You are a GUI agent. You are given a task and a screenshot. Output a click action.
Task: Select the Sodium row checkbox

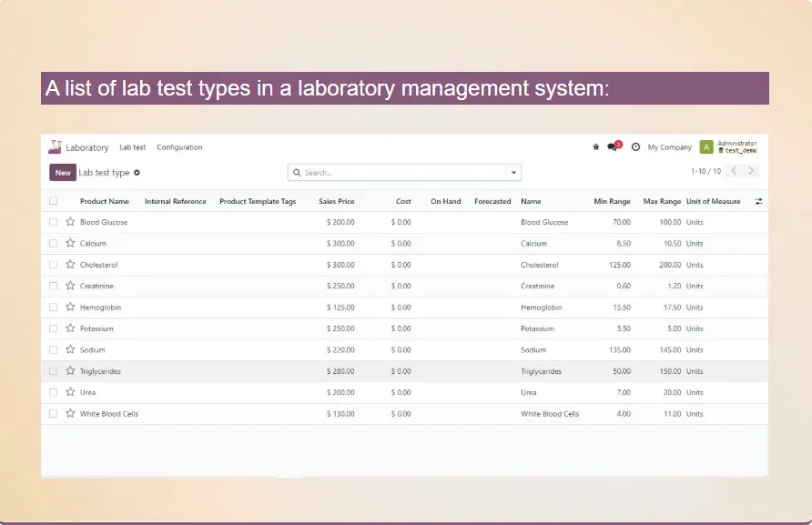point(53,350)
